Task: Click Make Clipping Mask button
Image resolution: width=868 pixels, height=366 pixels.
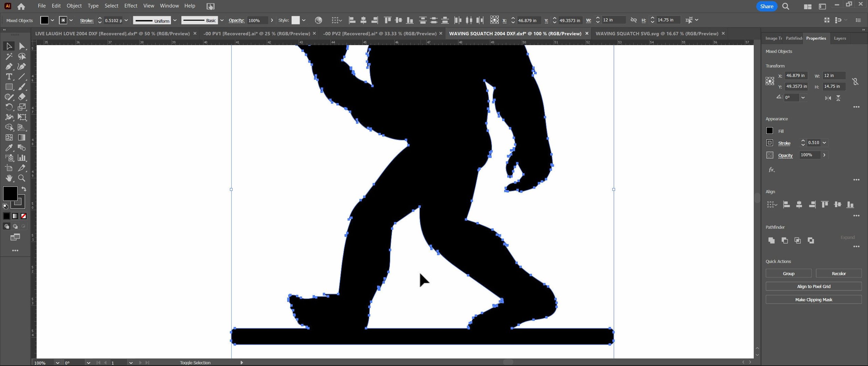Action: pyautogui.click(x=814, y=300)
